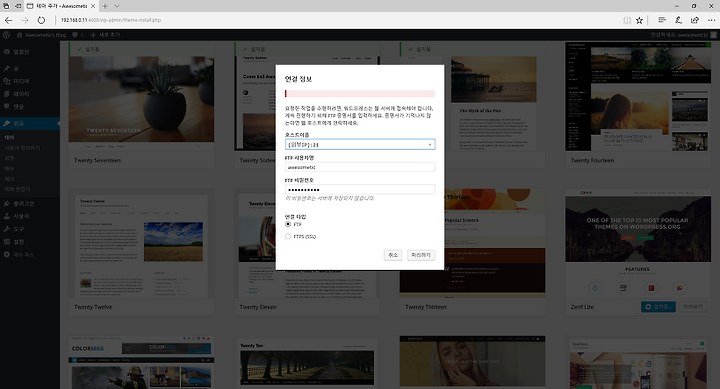This screenshot has width=720, height=389.
Task: Open 알림판 dashboard menu
Action: (x=30, y=51)
